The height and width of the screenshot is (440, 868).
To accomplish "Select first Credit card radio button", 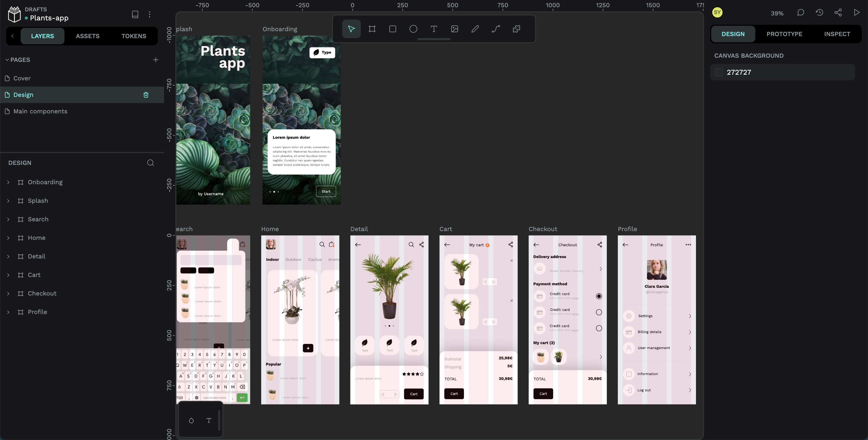I will 599,296.
